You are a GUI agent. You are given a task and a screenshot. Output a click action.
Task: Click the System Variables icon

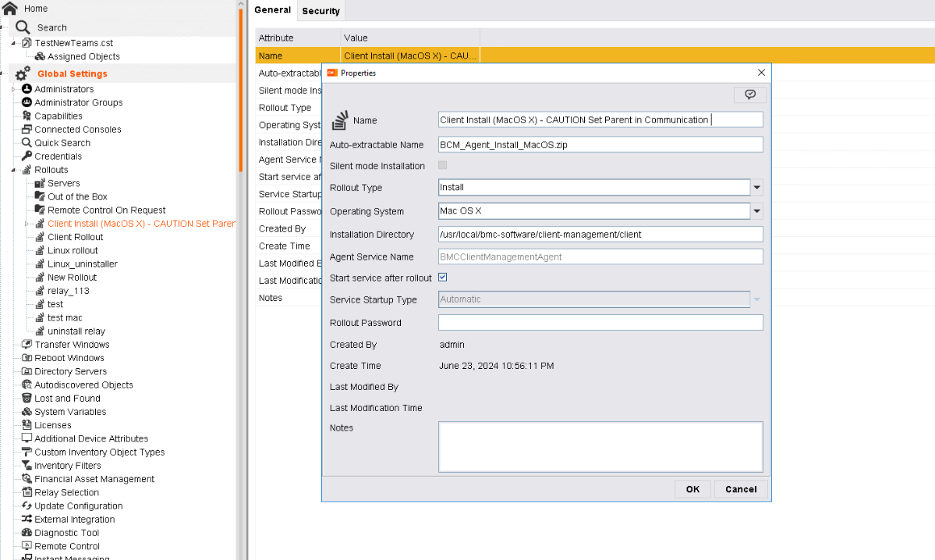tap(27, 412)
